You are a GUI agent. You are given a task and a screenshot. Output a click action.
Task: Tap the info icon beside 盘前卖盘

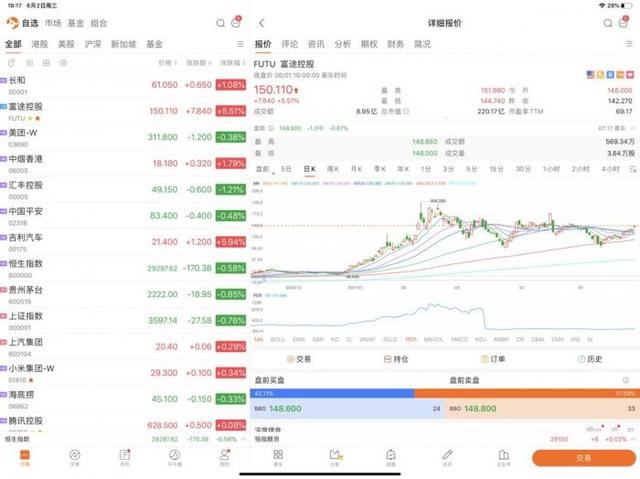pyautogui.click(x=625, y=380)
